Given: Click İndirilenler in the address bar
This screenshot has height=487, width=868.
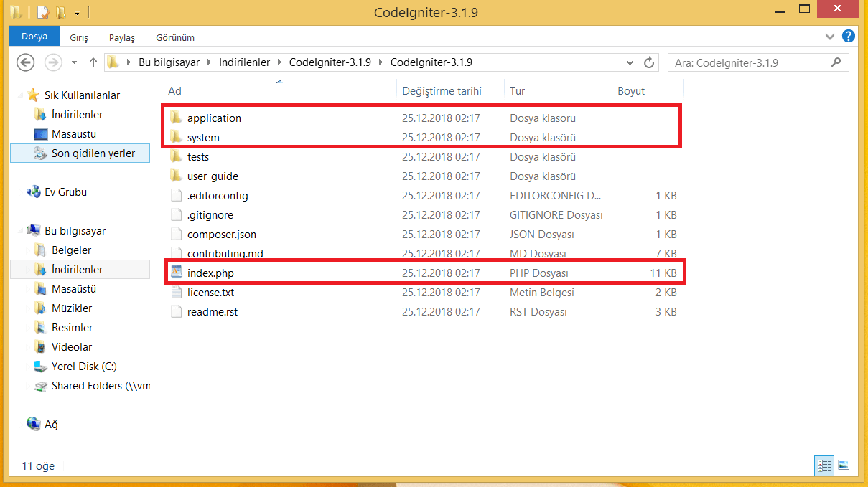Looking at the screenshot, I should pos(244,62).
